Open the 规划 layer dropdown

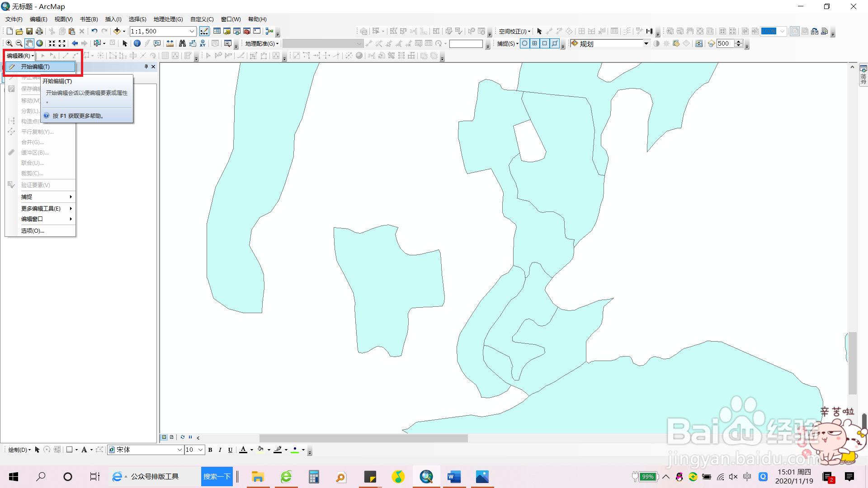646,43
